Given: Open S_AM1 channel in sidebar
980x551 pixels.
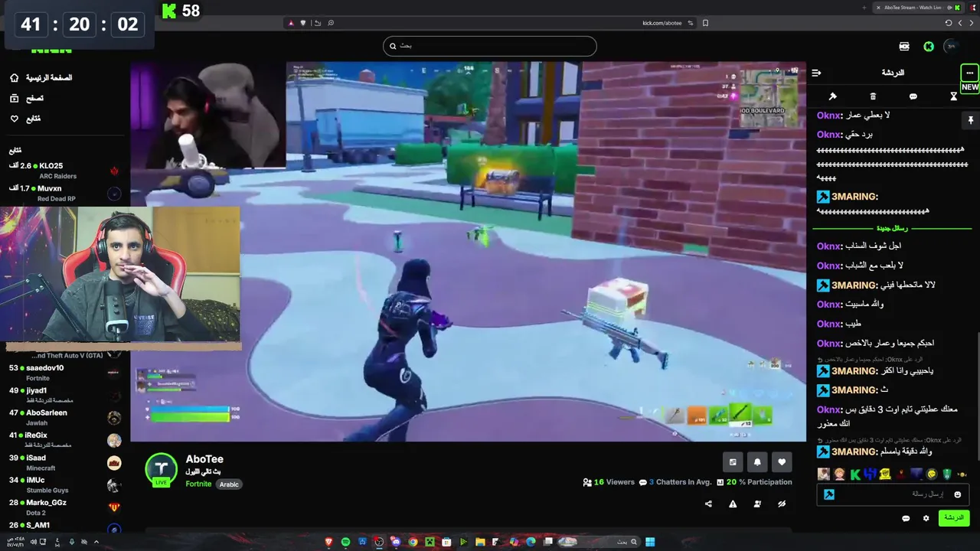Looking at the screenshot, I should pyautogui.click(x=64, y=527).
